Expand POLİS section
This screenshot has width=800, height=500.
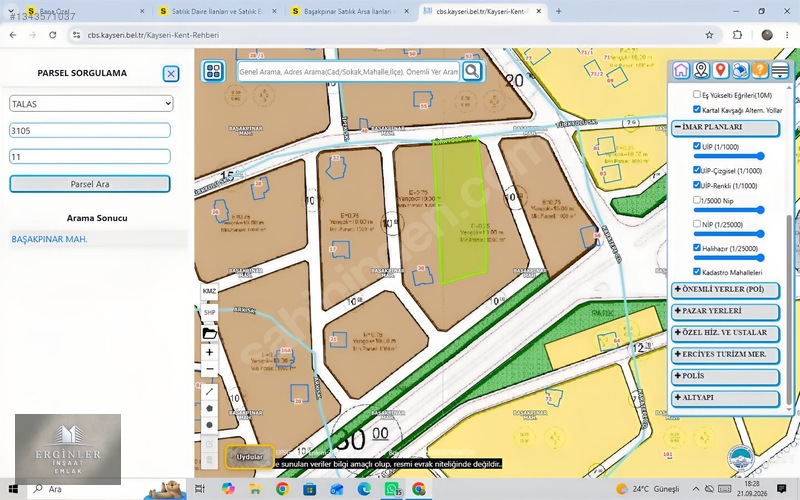click(725, 377)
